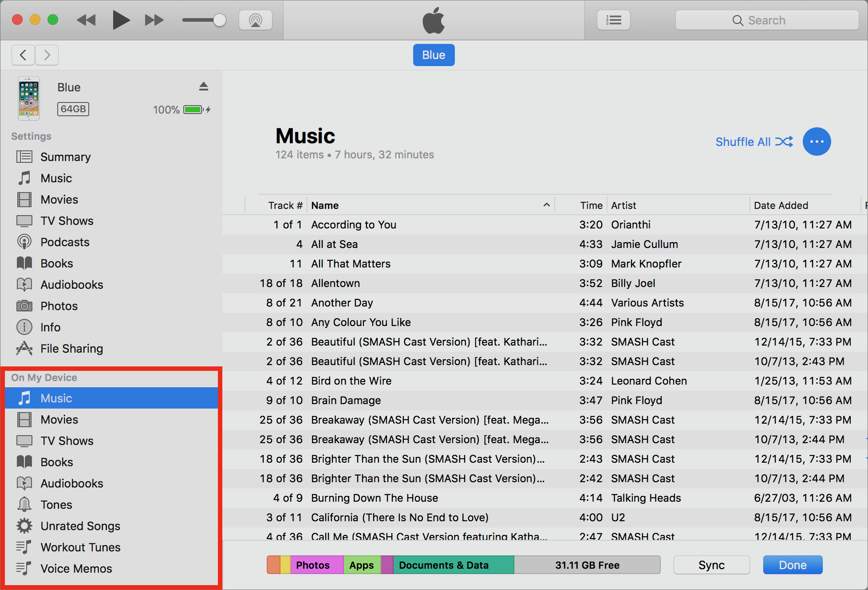Select Podcasts in the Settings sidebar
868x590 pixels.
[65, 242]
